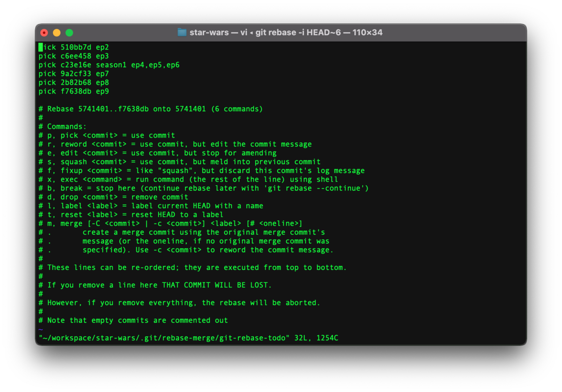Click 'git rebase --continue' text in break line
Image resolution: width=562 pixels, height=392 pixels.
(x=317, y=188)
